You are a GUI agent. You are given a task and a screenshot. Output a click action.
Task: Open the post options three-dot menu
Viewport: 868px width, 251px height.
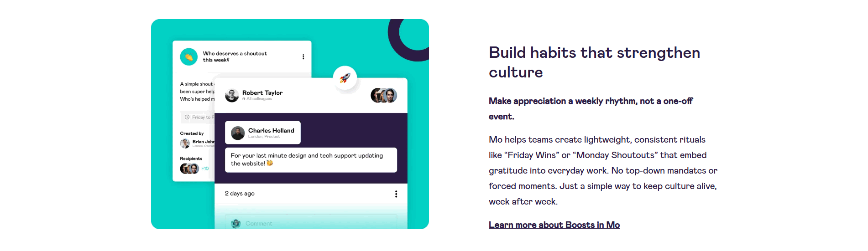click(x=396, y=194)
